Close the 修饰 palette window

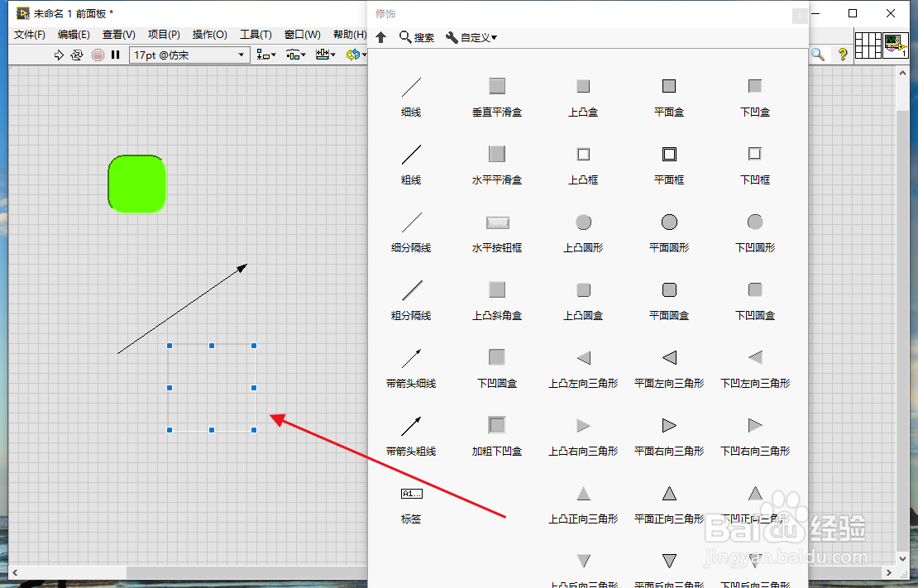(x=799, y=16)
